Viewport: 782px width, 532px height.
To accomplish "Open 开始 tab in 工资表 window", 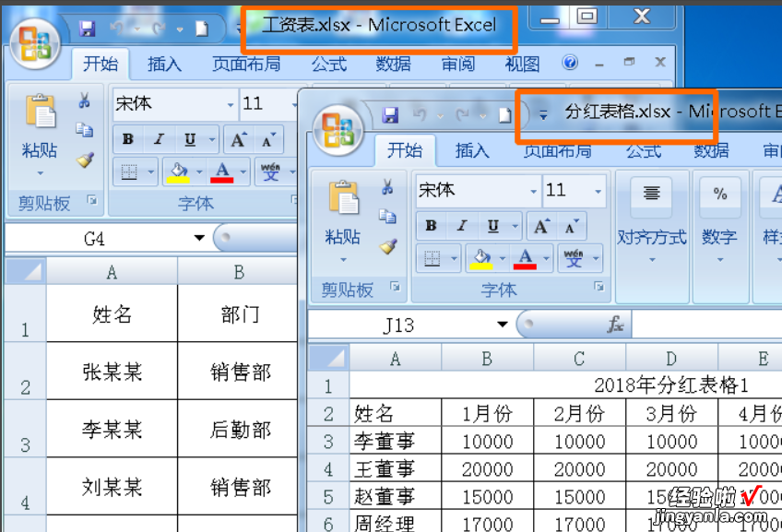I will pyautogui.click(x=101, y=65).
